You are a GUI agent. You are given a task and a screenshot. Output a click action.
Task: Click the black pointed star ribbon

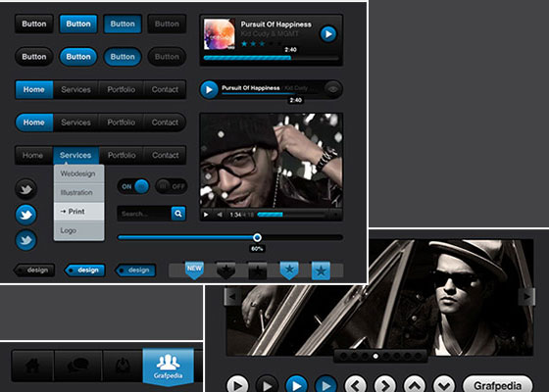(225, 270)
